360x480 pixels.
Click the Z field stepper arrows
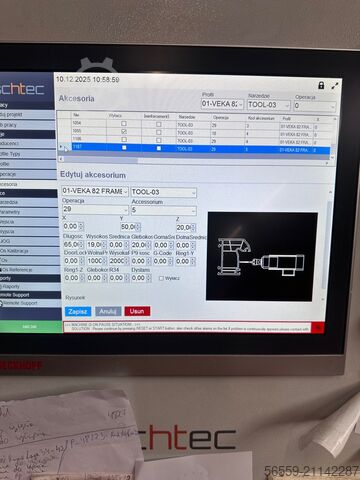tap(193, 228)
